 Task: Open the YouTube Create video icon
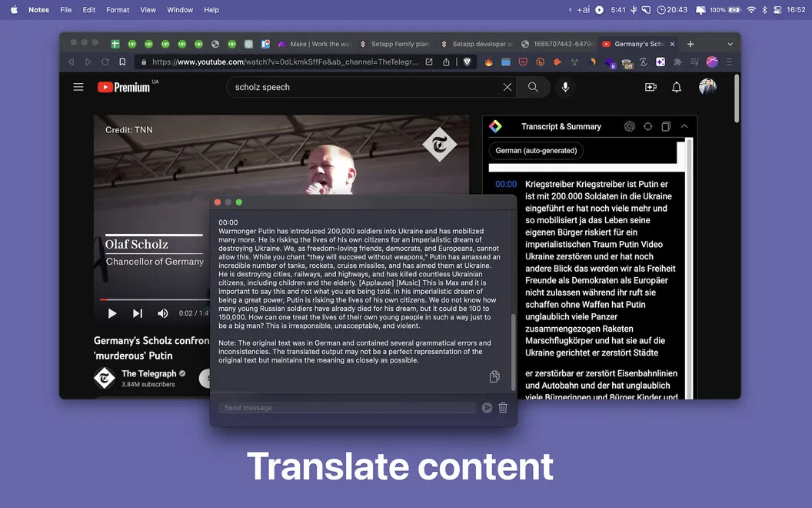pyautogui.click(x=651, y=87)
